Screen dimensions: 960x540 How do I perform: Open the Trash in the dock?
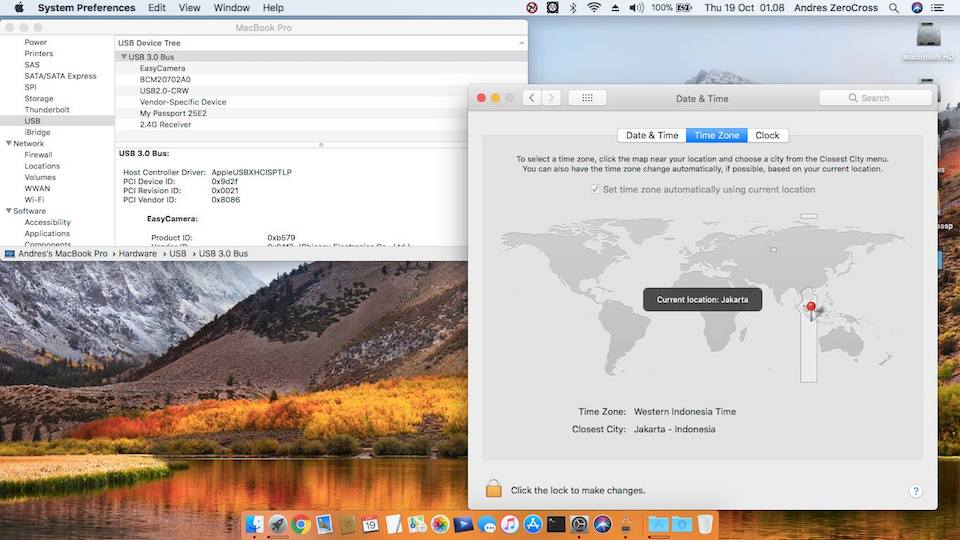click(x=705, y=524)
